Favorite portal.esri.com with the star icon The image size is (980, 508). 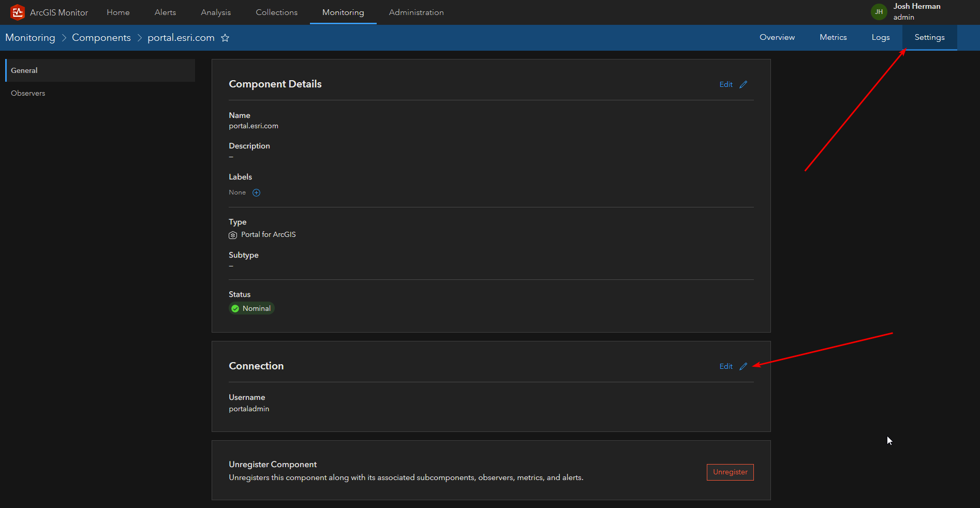click(225, 38)
